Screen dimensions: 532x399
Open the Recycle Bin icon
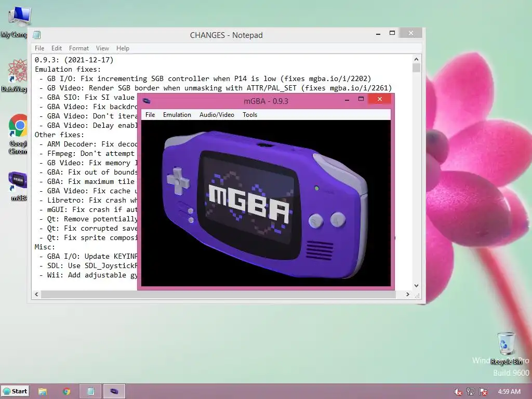pos(507,348)
